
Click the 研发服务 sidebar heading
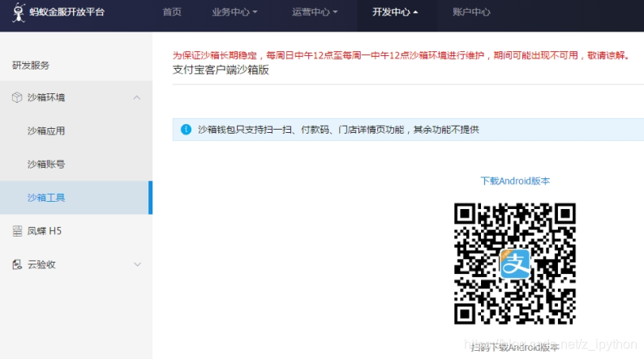(x=31, y=65)
